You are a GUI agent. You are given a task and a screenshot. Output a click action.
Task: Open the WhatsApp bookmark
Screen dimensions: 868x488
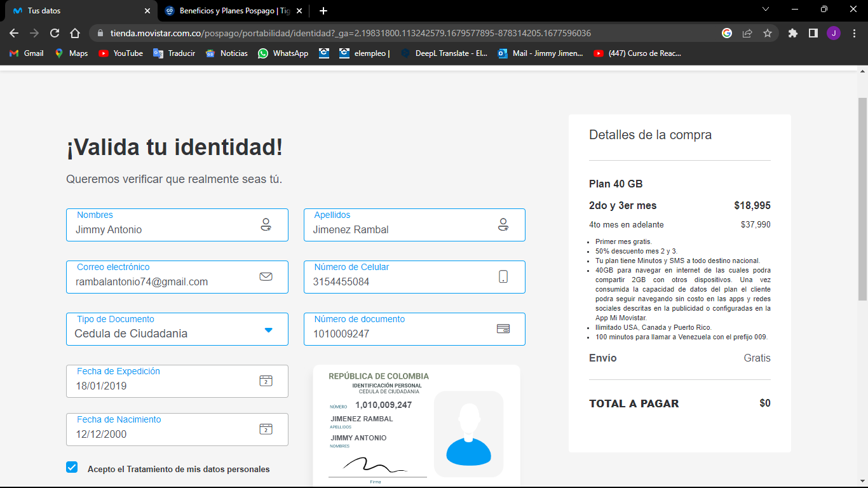click(x=283, y=53)
